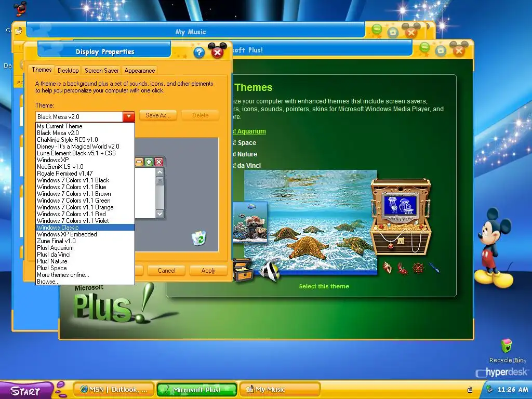Click the crab icon under Aquarium preview
This screenshot has width=532, height=399.
403,269
